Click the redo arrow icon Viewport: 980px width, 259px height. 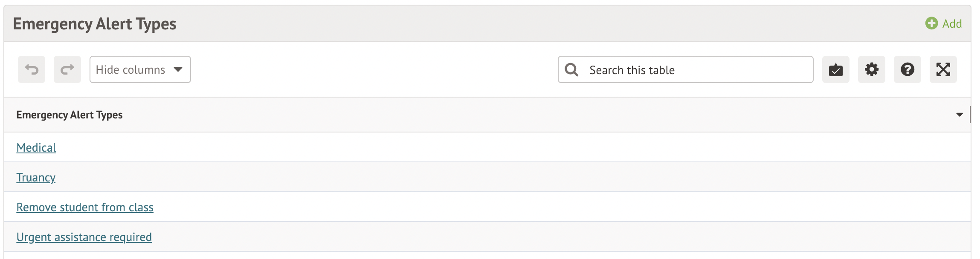(67, 69)
